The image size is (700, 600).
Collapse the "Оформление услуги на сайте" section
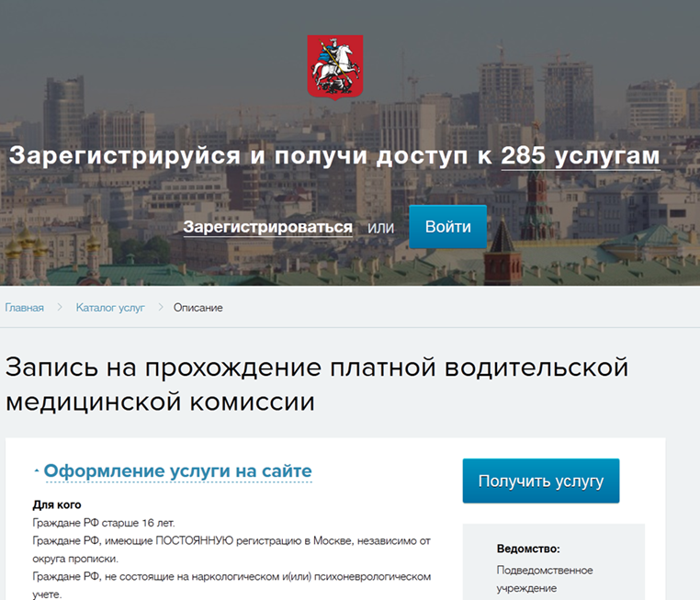177,471
